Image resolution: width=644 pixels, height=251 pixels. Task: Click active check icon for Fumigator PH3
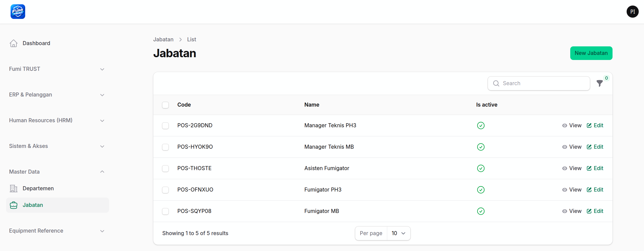pyautogui.click(x=481, y=190)
